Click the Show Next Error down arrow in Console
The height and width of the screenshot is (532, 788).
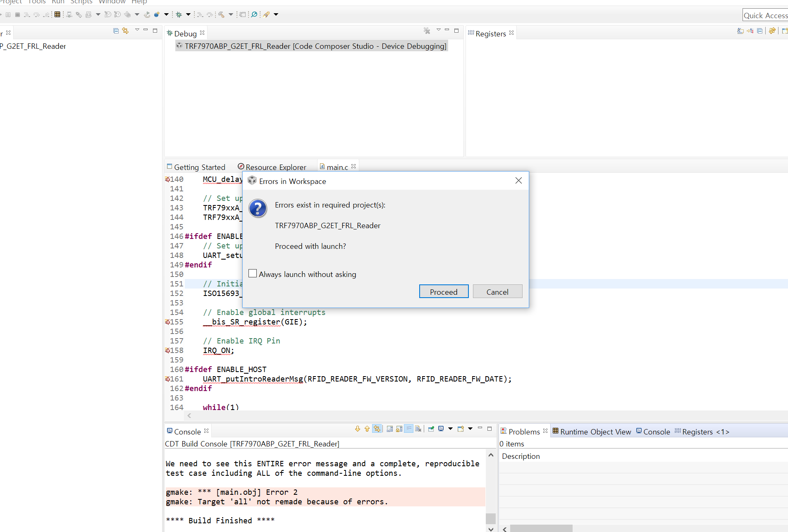tap(358, 429)
